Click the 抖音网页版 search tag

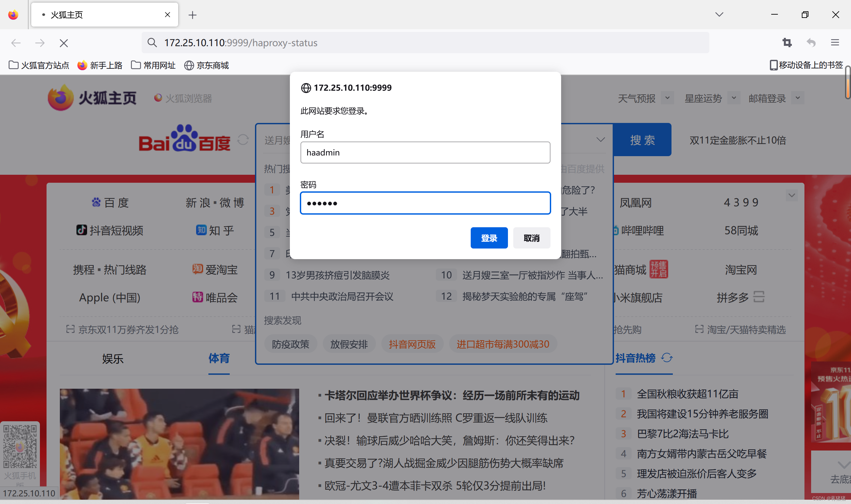point(412,345)
